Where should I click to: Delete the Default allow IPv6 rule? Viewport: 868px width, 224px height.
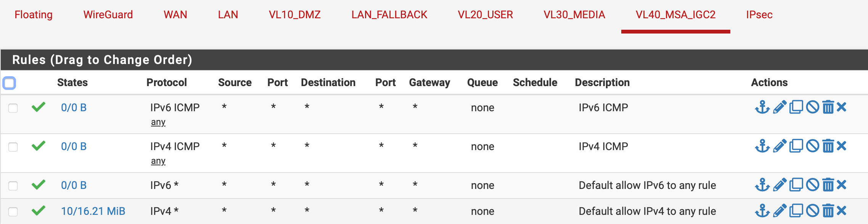pos(828,185)
